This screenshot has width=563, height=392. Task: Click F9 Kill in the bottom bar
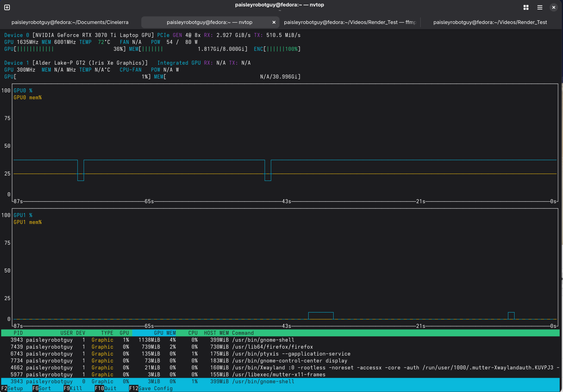[x=73, y=388]
